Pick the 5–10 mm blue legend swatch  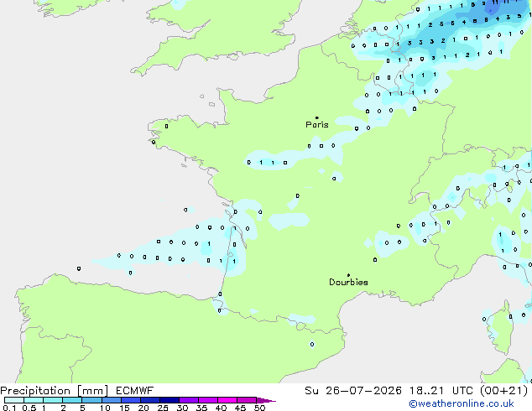tap(91, 400)
